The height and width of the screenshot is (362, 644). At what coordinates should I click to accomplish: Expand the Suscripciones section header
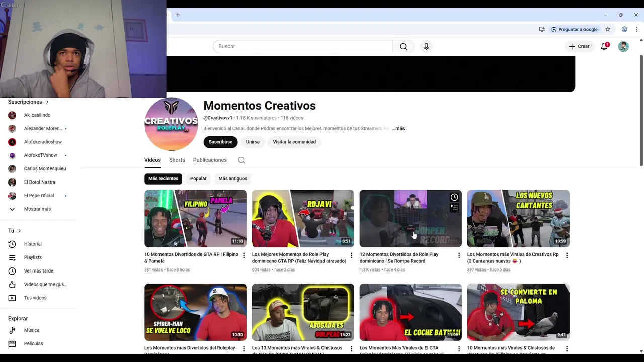29,102
